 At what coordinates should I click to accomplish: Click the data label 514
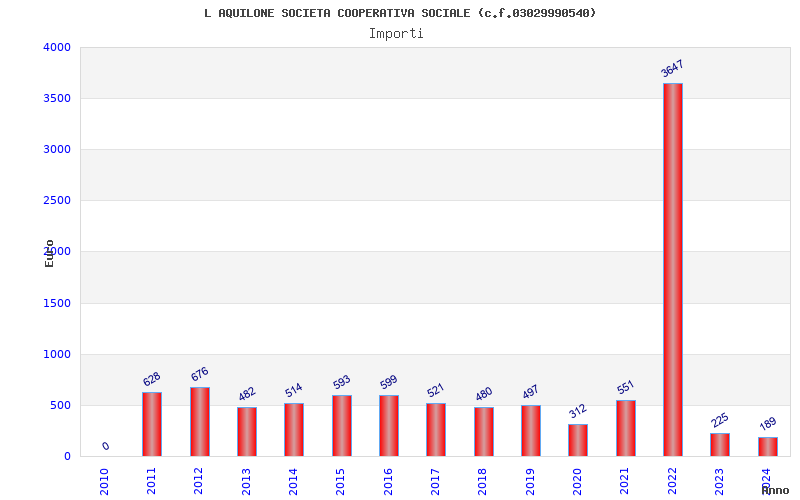click(x=294, y=390)
